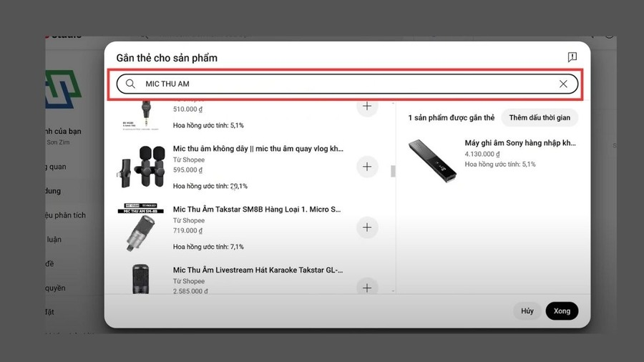Click the black Livestream Karaoke mic thumbnail
Screen dimensions: 644x362
pyautogui.click(x=141, y=279)
